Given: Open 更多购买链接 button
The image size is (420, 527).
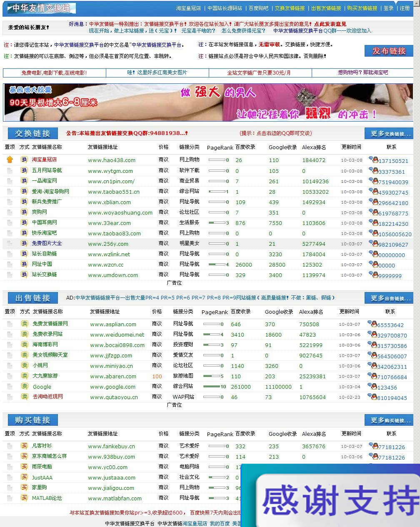Looking at the screenshot, I should (x=389, y=420).
